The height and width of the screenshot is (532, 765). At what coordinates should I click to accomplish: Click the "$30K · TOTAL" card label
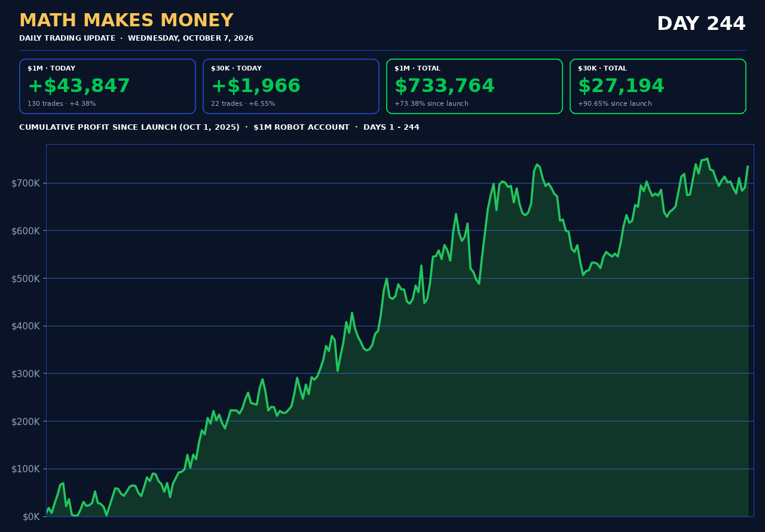click(602, 69)
